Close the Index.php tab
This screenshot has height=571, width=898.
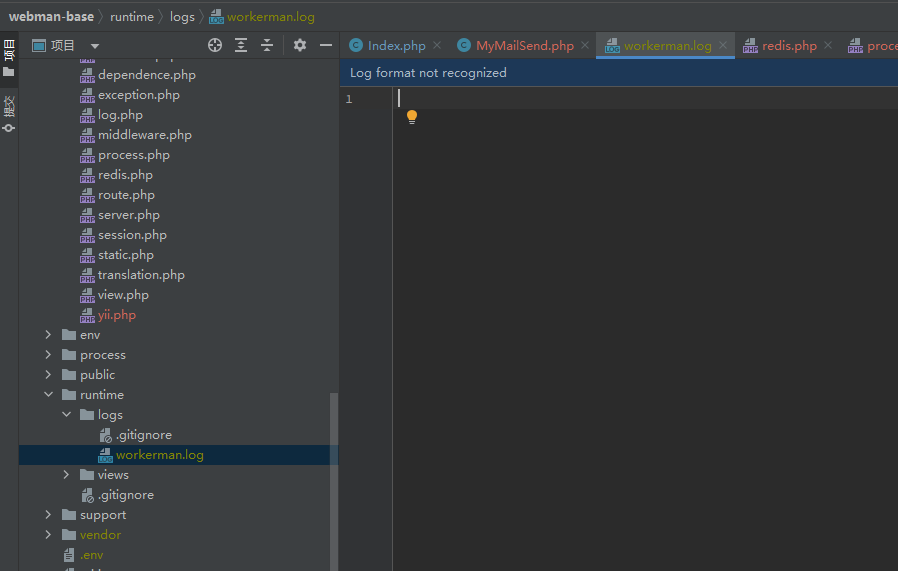(x=437, y=45)
